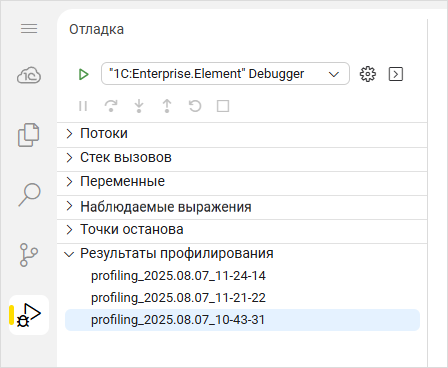Click the pause debugging icon
Image resolution: width=448 pixels, height=368 pixels.
click(83, 106)
